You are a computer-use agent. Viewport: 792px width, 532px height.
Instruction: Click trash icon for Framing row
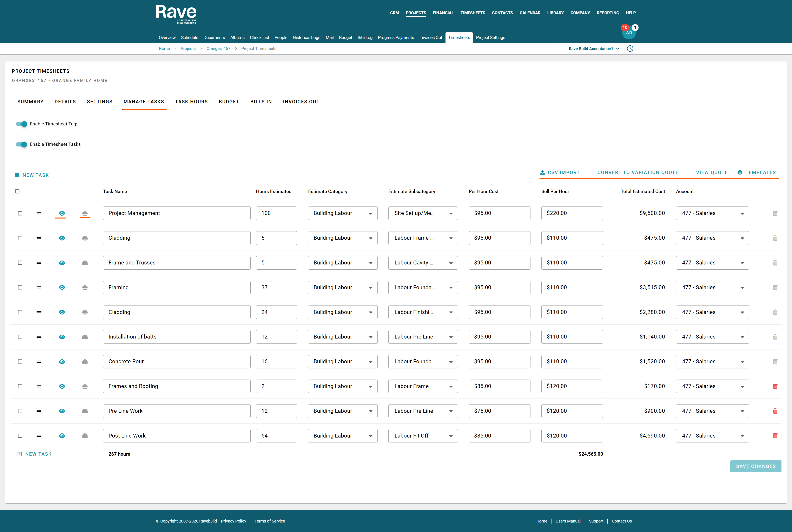[x=775, y=287]
